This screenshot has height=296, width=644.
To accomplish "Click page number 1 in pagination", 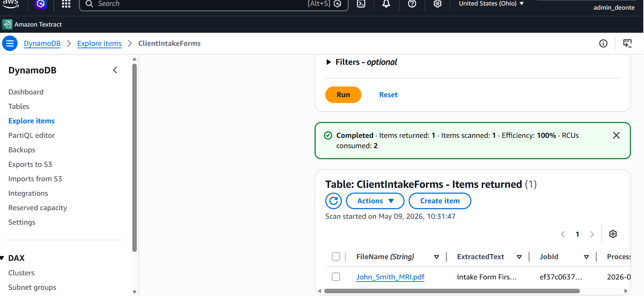I will pos(577,234).
